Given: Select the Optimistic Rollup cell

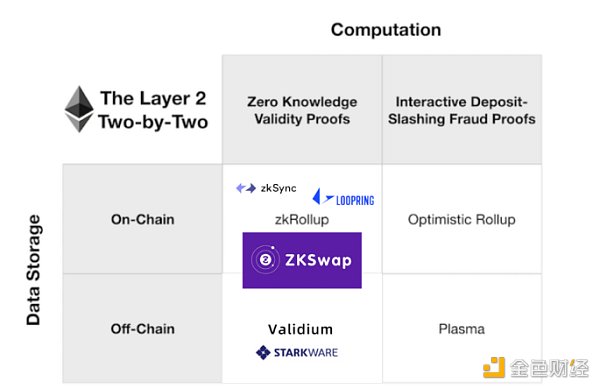Looking at the screenshot, I should point(461,220).
